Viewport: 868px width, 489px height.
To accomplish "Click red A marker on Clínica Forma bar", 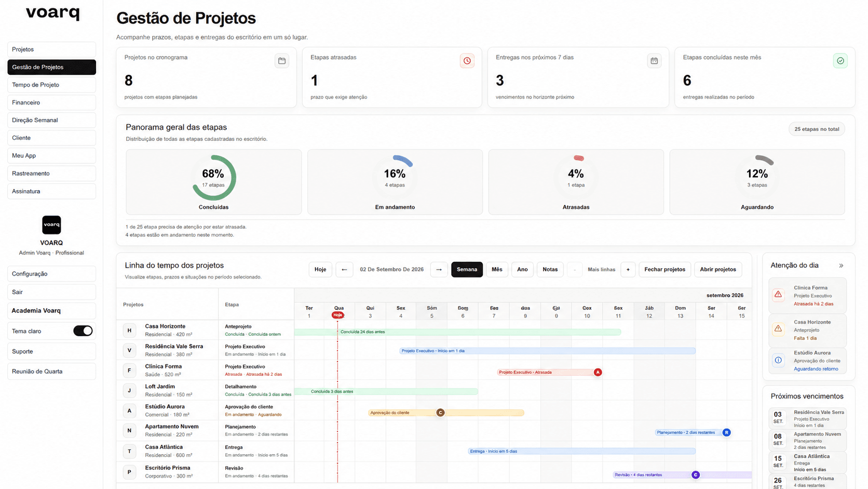I will pyautogui.click(x=598, y=372).
